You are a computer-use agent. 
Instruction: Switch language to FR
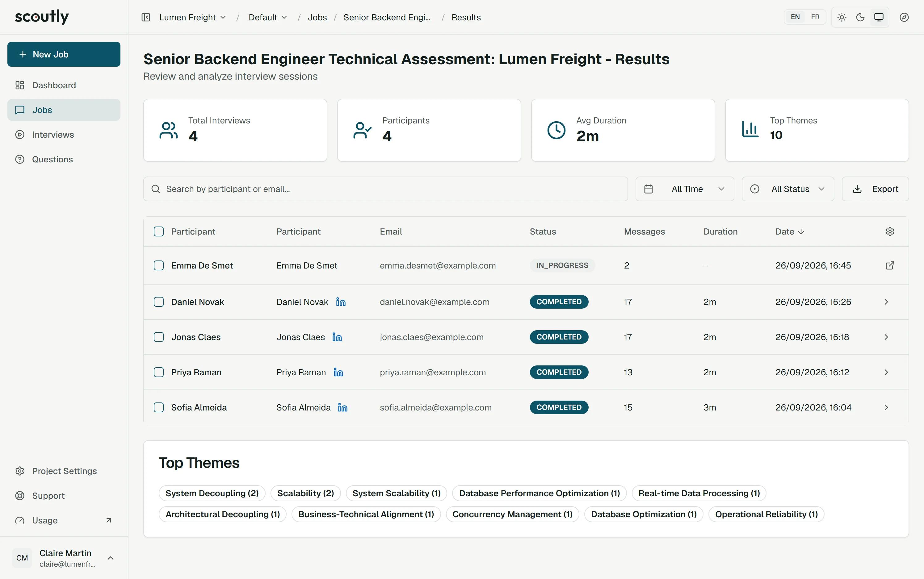pyautogui.click(x=815, y=17)
